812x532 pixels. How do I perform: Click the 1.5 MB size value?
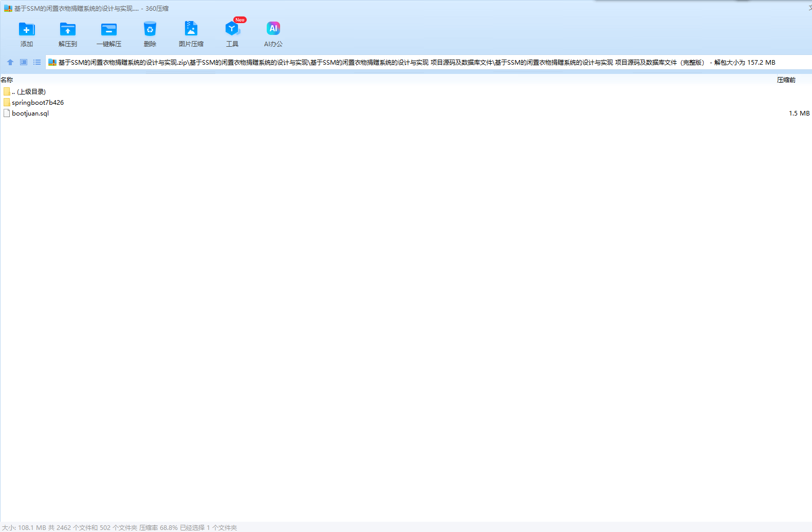point(799,113)
